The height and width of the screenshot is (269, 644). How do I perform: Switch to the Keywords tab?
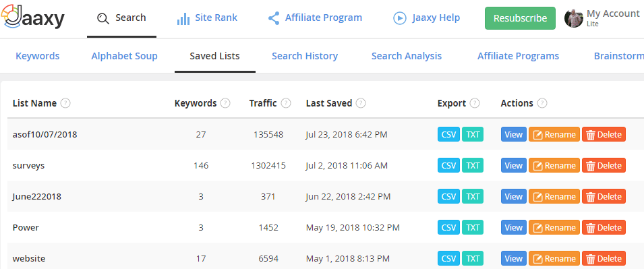[37, 56]
